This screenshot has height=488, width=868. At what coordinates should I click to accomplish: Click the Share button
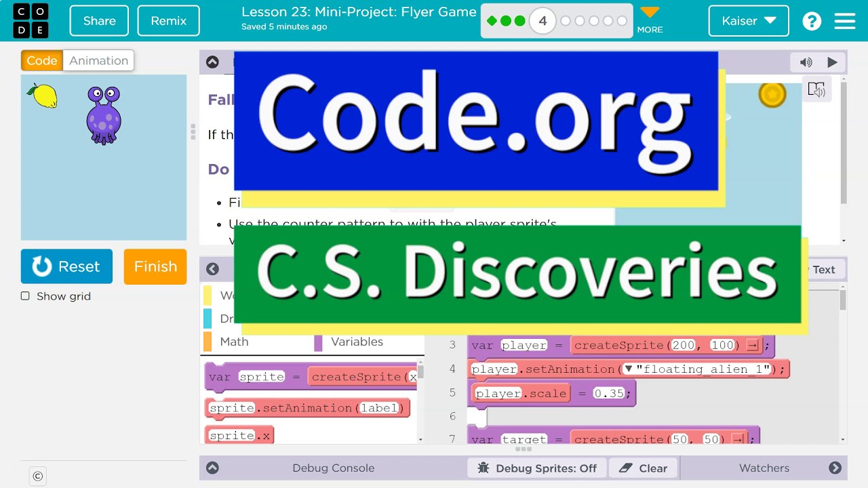pos(100,21)
